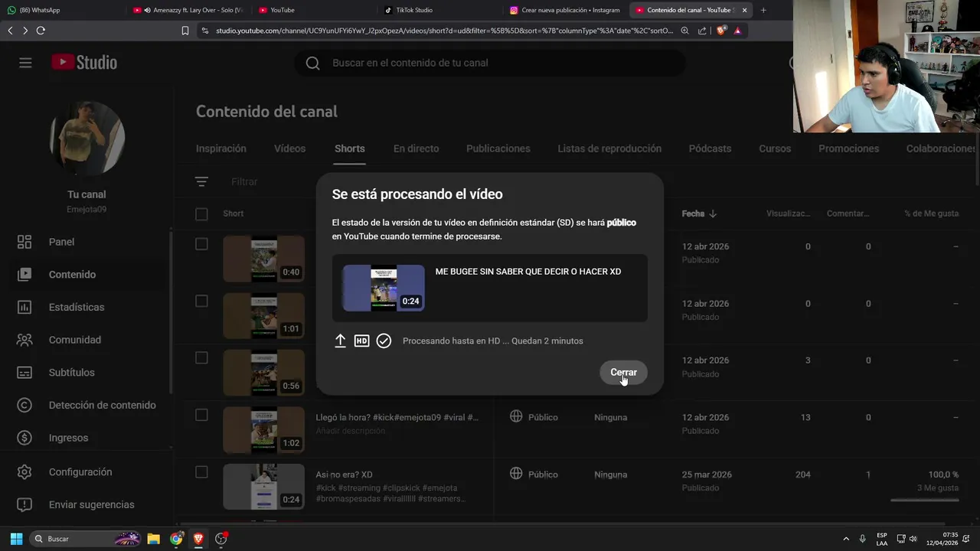Switch to the Promociones tab

point(848,148)
